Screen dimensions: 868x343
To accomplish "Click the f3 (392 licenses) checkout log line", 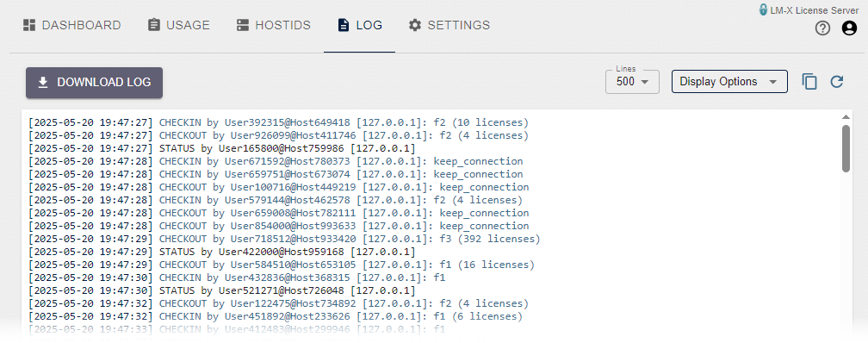I will pos(284,239).
